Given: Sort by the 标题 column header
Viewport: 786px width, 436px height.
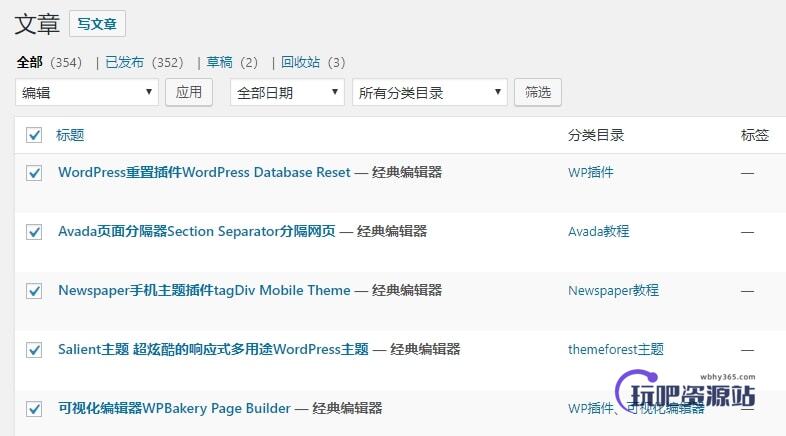Looking at the screenshot, I should coord(70,135).
